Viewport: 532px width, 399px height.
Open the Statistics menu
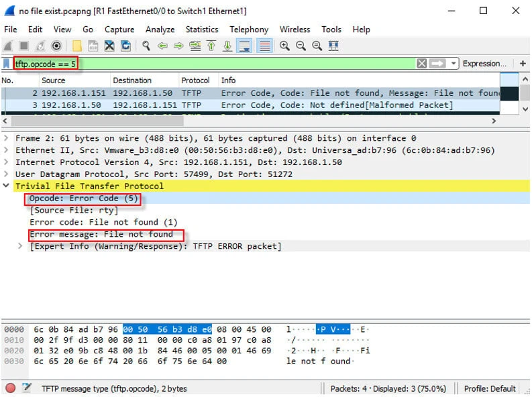point(201,30)
